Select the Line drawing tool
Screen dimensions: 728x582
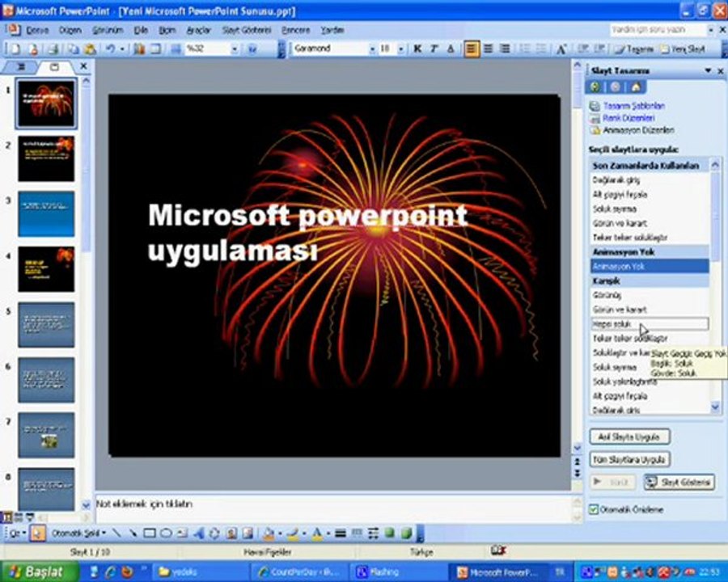(117, 533)
